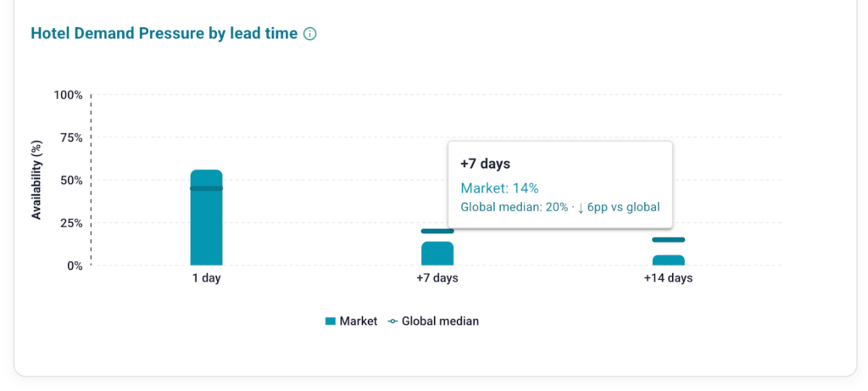Click "Market: 14%" in the tooltip
Viewport: 868px width, 391px height.
(499, 187)
